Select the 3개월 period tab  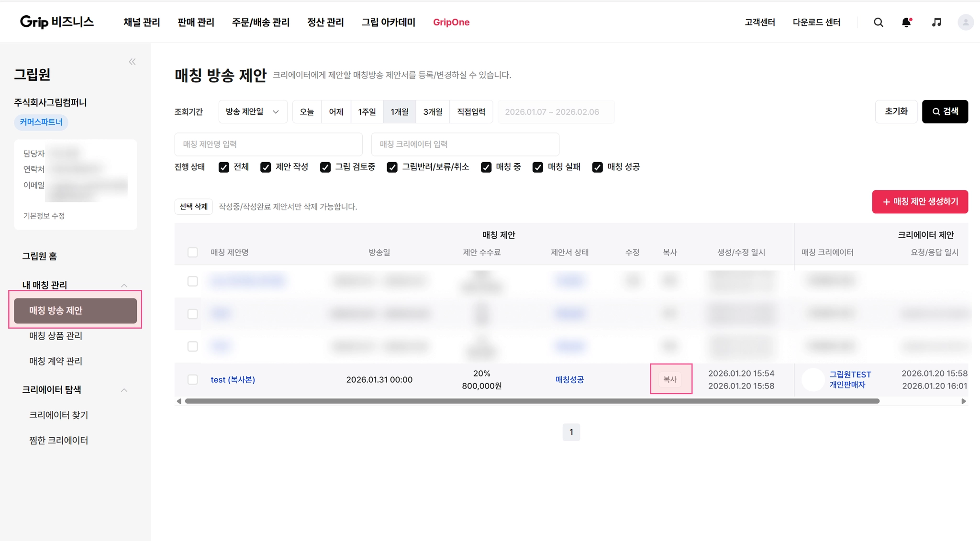[433, 111]
